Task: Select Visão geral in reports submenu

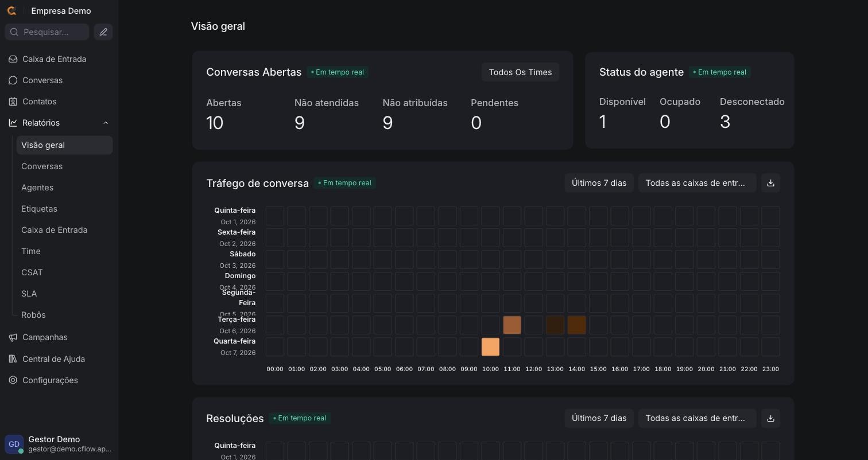Action: (64, 145)
